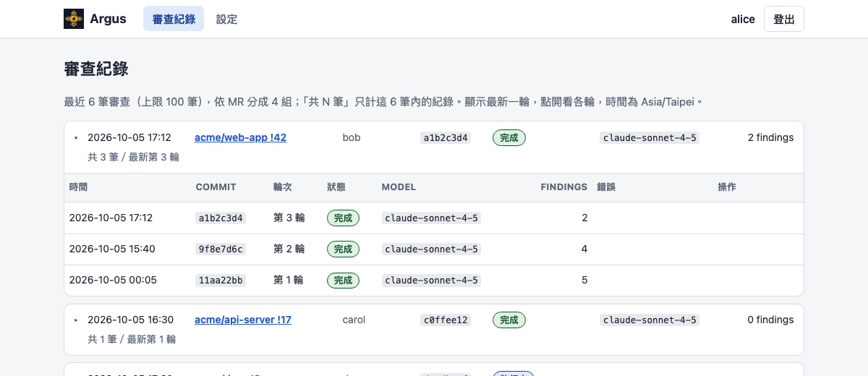This screenshot has width=868, height=376.
Task: Click the 第 1 輪 round cell
Action: pos(289,280)
